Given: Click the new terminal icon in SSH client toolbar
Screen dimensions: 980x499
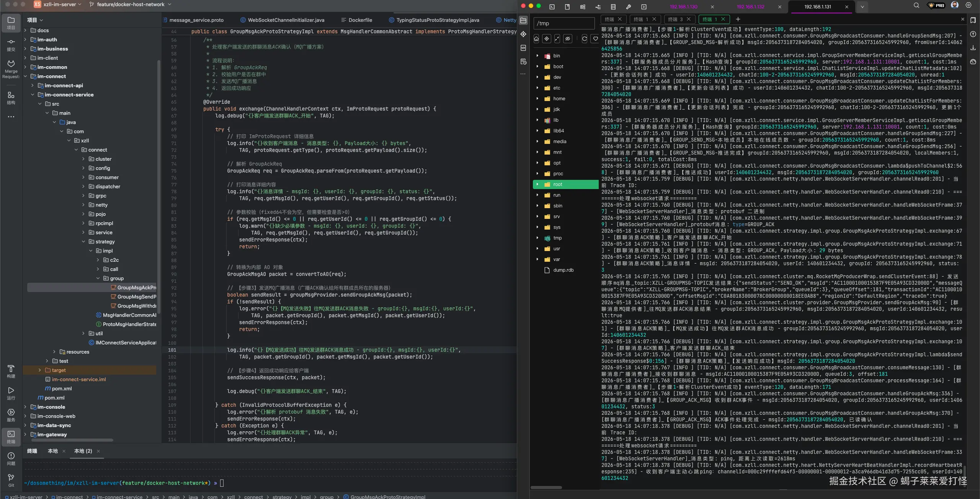Looking at the screenshot, I should click(x=552, y=7).
